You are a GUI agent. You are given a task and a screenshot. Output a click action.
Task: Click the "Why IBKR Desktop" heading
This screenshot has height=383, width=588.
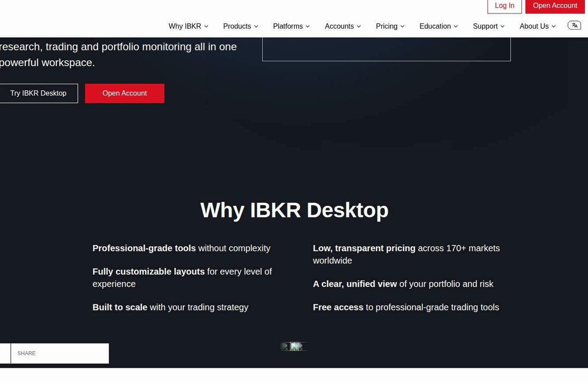294,210
